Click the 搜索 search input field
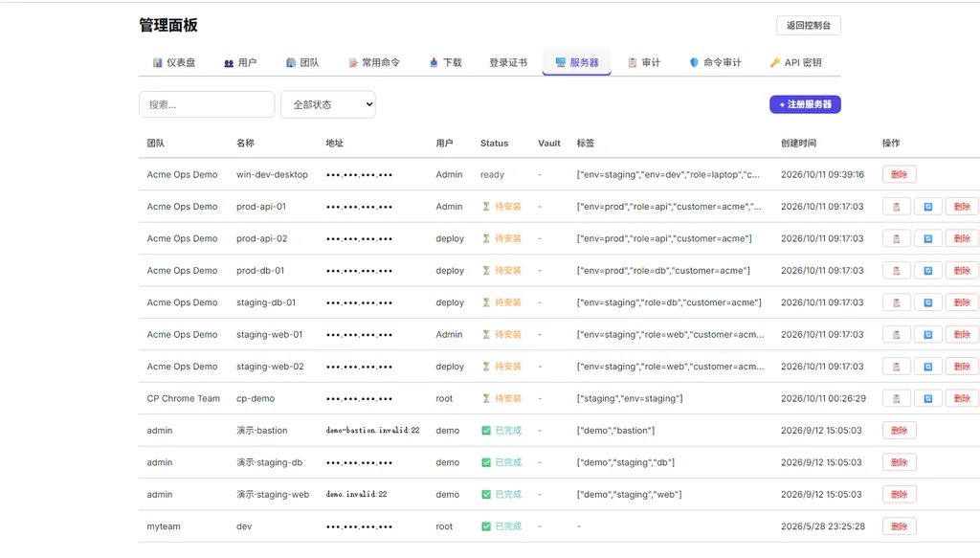This screenshot has height=558, width=980. pos(207,104)
